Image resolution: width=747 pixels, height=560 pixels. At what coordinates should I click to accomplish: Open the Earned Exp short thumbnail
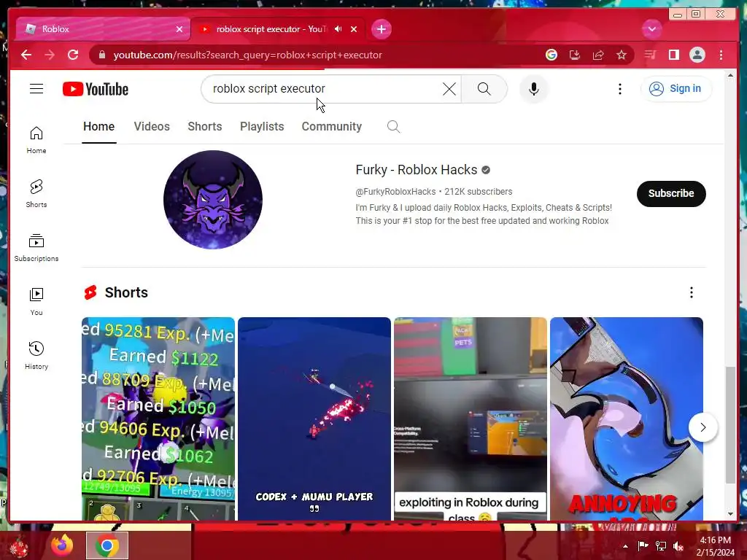(x=158, y=419)
